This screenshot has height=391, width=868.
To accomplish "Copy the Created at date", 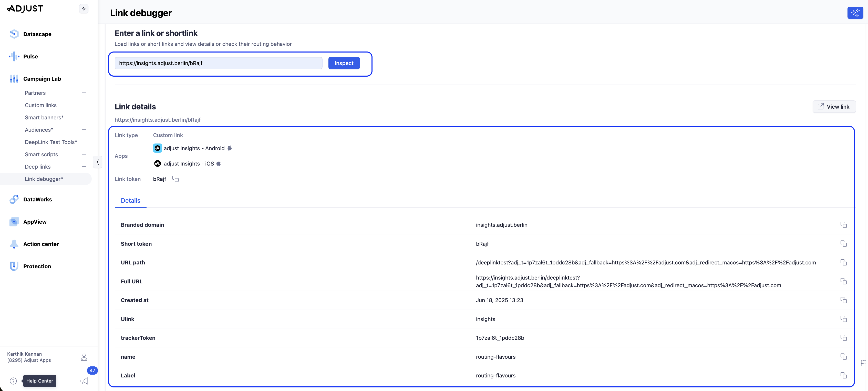I will tap(843, 300).
